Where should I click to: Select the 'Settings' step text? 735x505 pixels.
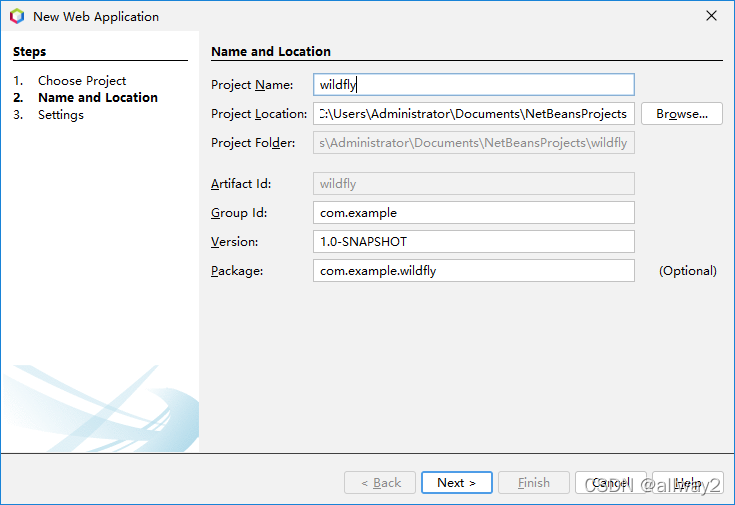click(60, 115)
